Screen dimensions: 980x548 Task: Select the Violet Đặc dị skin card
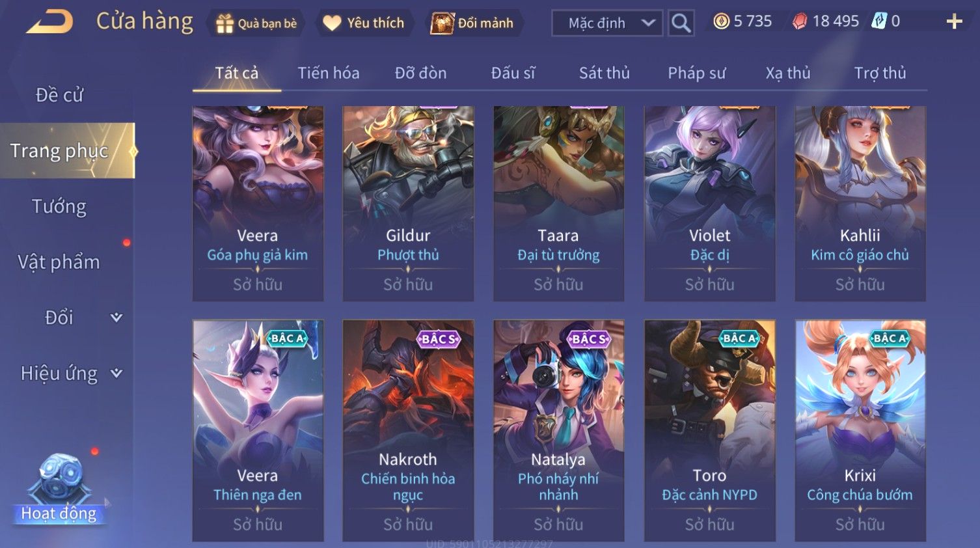(710, 204)
